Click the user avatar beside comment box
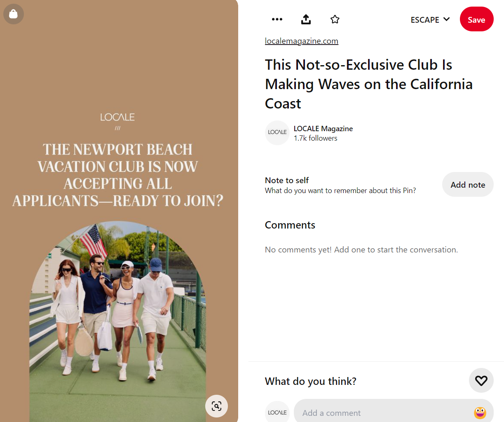 click(x=277, y=412)
